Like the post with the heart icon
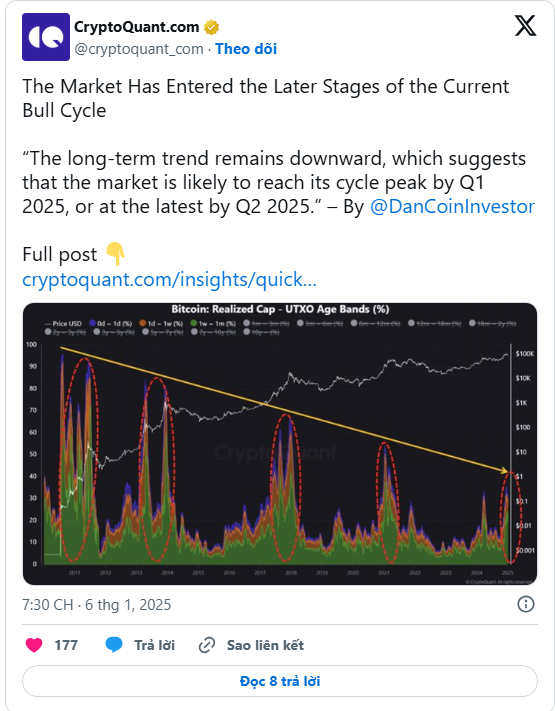The width and height of the screenshot is (555, 711). (x=34, y=645)
